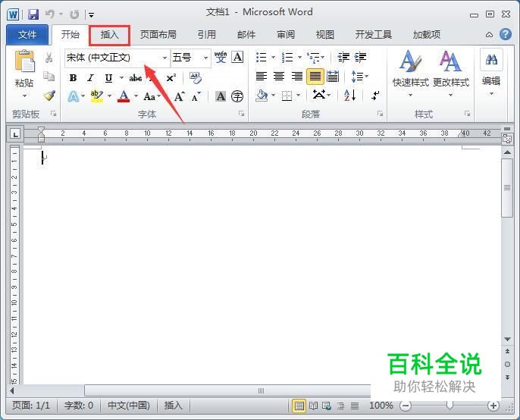
Task: Click the Clear Formatting eraser icon
Action: coord(196,77)
